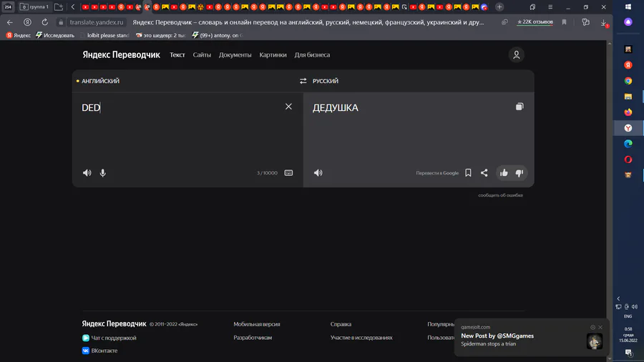Click the Яндекс Переводчик header logo
Screen dimensions: 644x362
121,54
